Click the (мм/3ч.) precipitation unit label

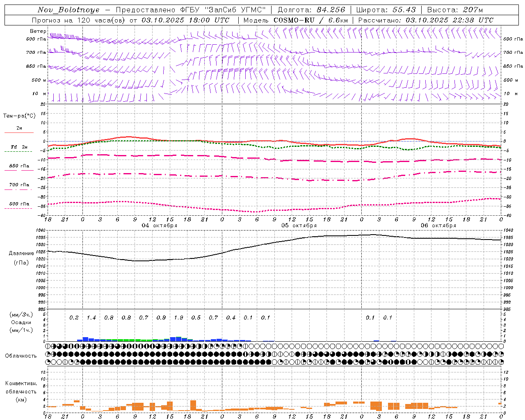[x=21, y=315]
